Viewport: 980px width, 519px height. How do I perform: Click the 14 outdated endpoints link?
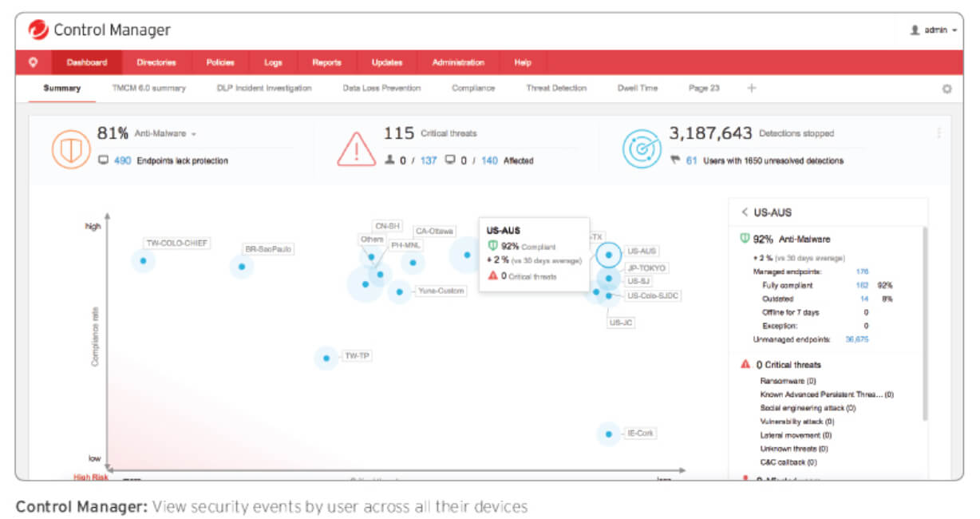pos(863,299)
